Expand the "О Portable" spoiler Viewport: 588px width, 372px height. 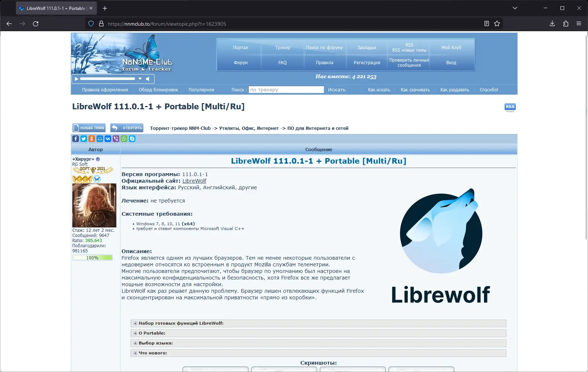point(319,333)
